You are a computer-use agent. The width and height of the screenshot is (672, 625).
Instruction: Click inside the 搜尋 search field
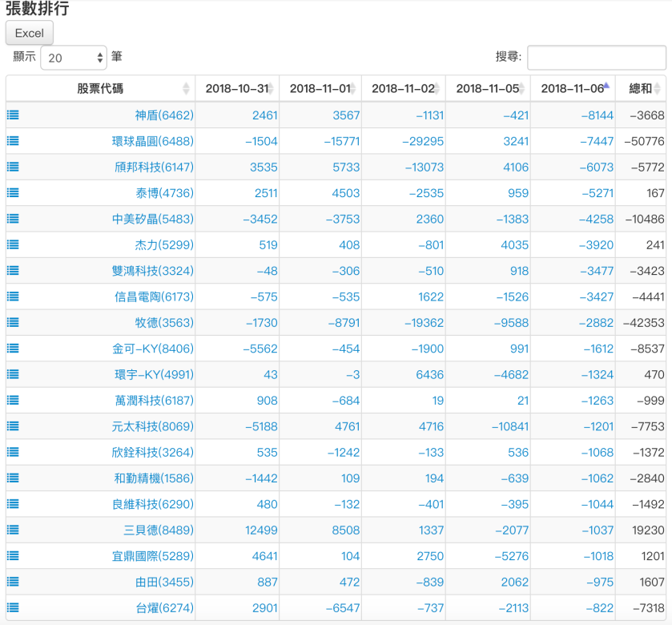[x=596, y=58]
